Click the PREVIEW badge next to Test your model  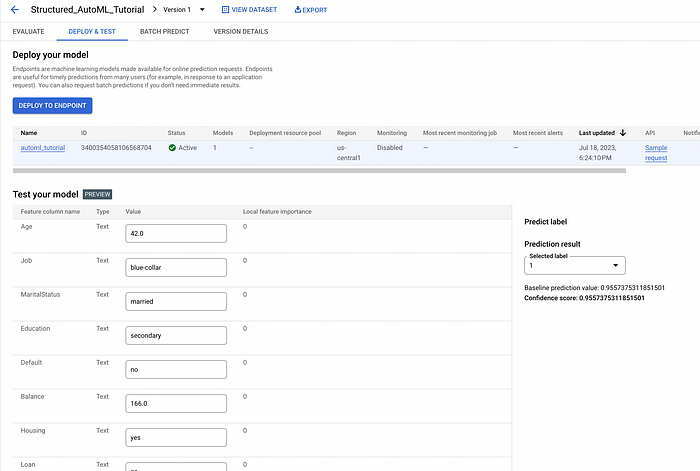(x=97, y=194)
